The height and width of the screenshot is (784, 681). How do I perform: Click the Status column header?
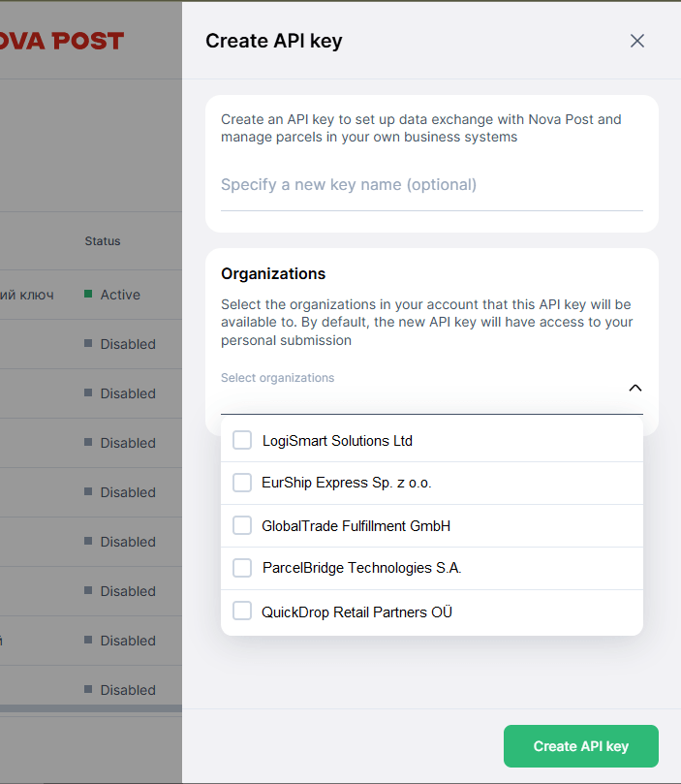pyautogui.click(x=103, y=240)
